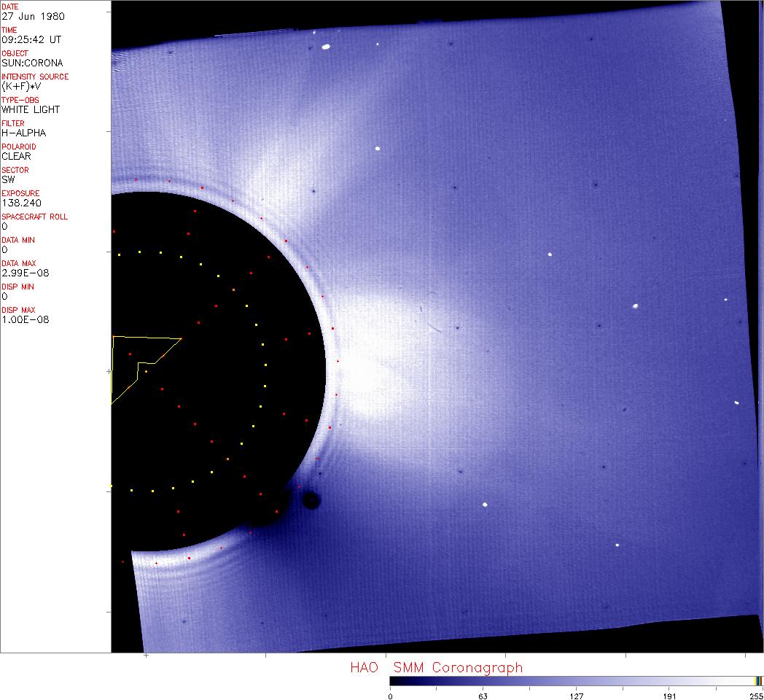Image resolution: width=764 pixels, height=700 pixels.
Task: Select the SW sector value
Action: pos(8,179)
